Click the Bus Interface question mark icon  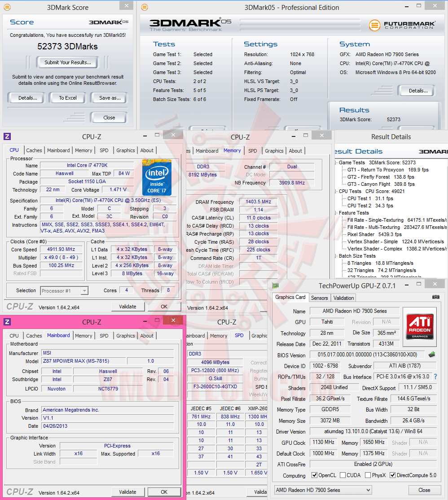435,377
